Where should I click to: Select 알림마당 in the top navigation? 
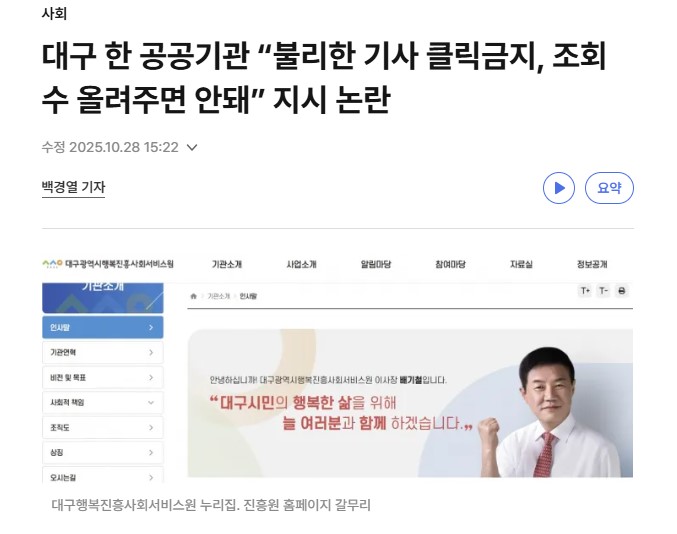tap(376, 264)
